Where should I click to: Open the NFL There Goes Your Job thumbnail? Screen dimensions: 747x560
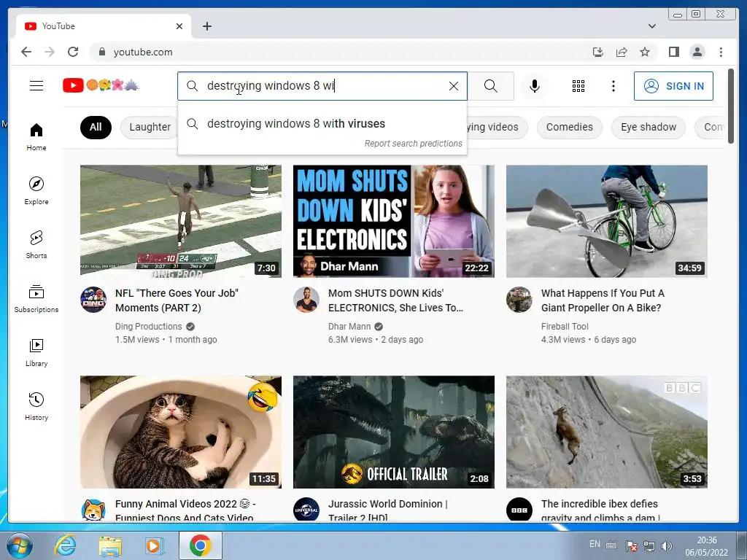tap(181, 221)
